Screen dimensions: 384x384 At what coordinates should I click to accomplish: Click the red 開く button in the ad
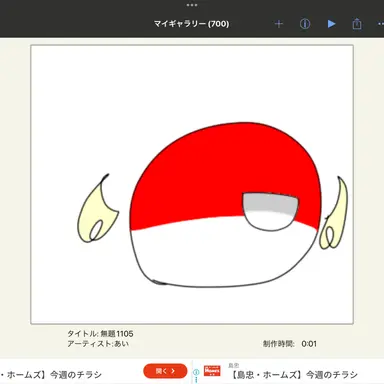click(x=165, y=371)
